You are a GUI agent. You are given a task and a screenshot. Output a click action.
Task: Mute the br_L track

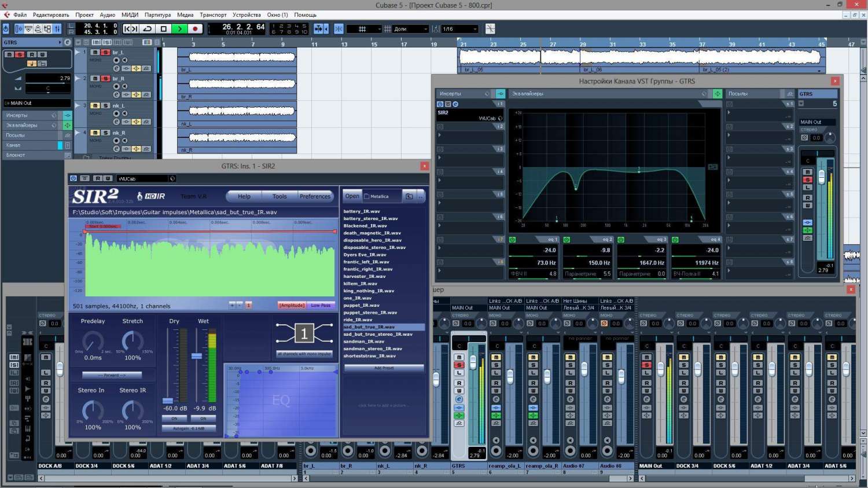95,52
